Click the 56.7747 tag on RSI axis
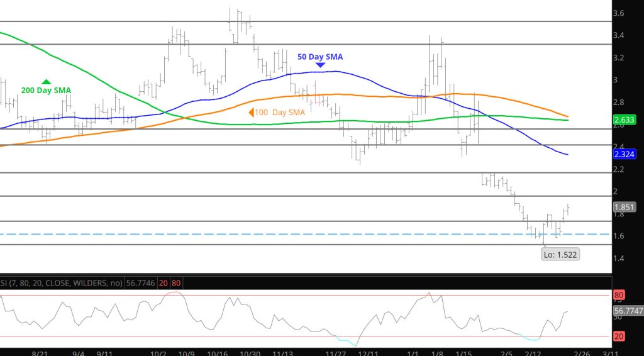The image size is (644, 356). coord(628,310)
